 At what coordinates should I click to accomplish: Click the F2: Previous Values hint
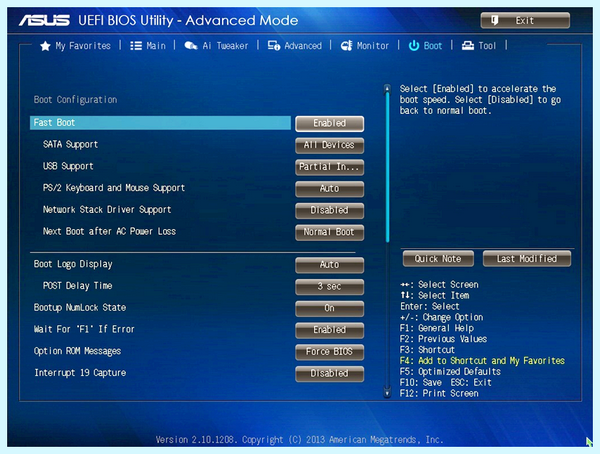point(443,339)
